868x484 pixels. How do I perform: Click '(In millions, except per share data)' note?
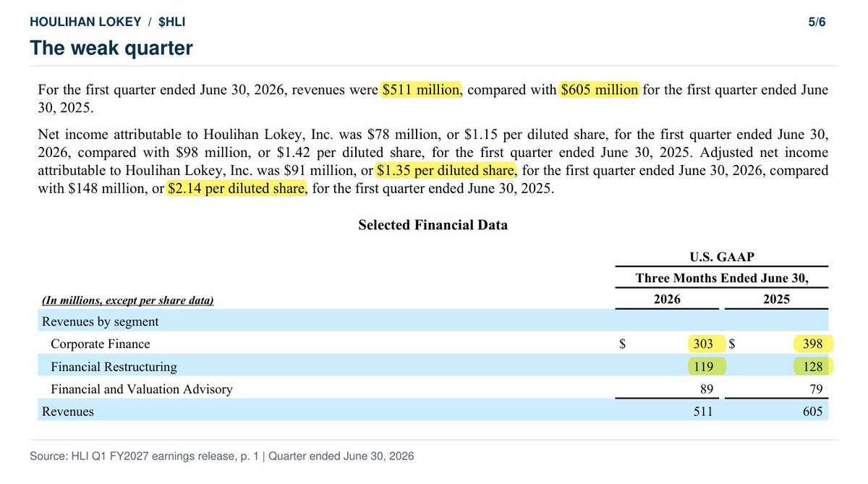[127, 300]
